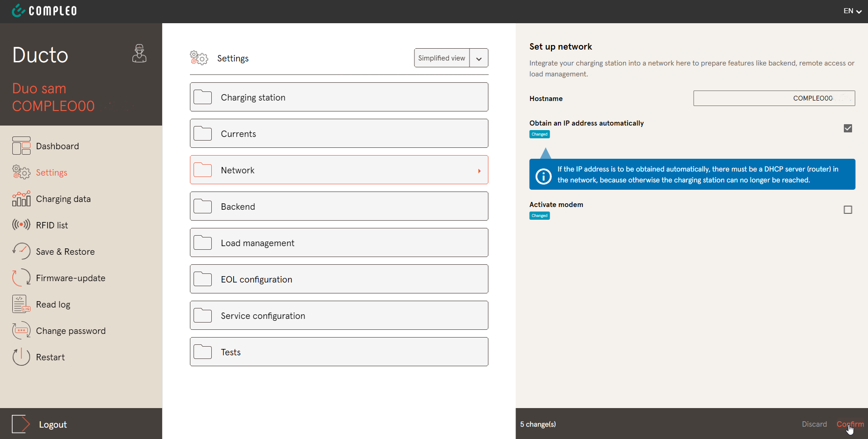Click the Save & Restore clock icon
Screen dimensions: 868x439
click(21, 251)
